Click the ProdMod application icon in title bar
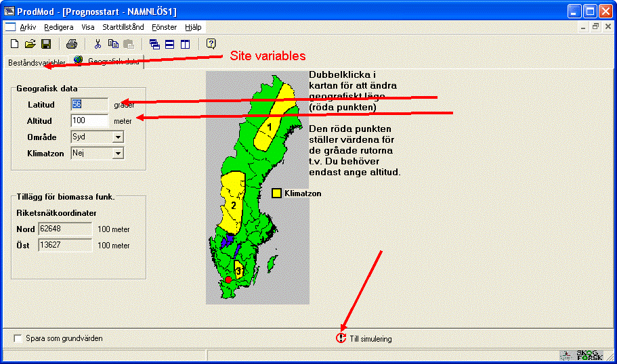Screen dimensions: 617x364 [9, 11]
